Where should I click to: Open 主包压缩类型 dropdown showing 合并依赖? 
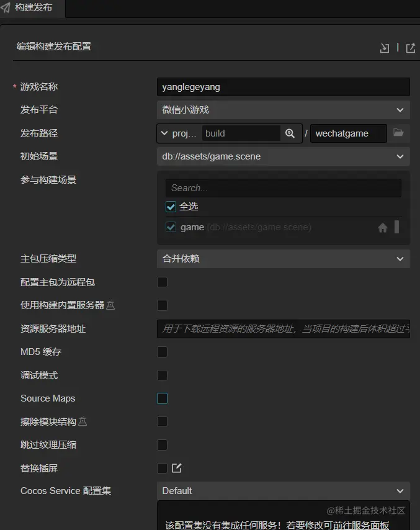(283, 259)
